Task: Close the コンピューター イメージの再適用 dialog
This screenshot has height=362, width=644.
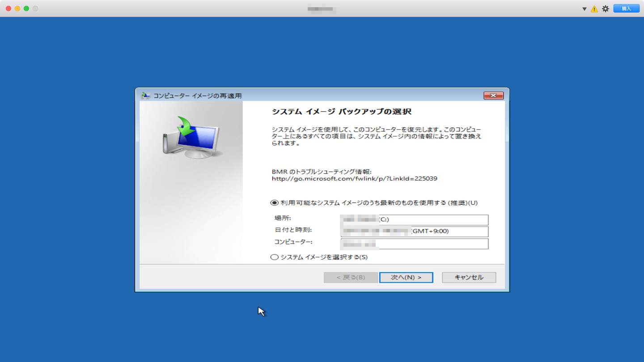Action: tap(493, 96)
